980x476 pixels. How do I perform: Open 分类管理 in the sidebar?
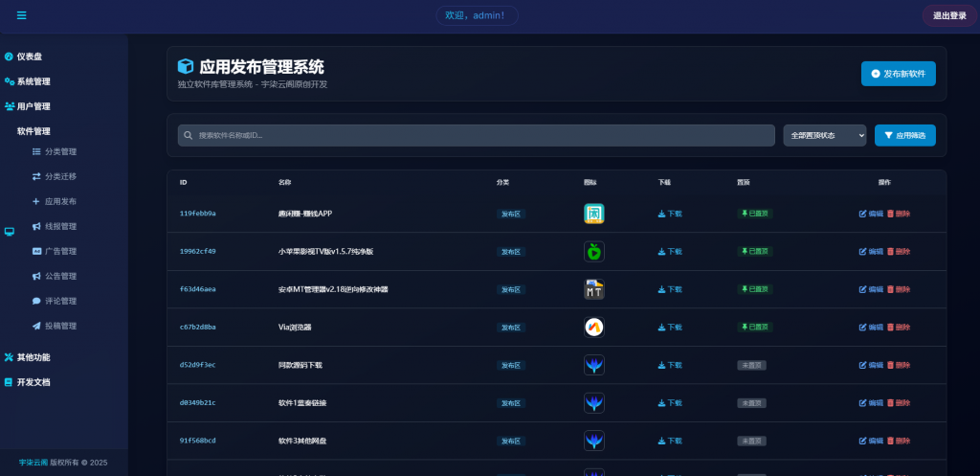(61, 151)
